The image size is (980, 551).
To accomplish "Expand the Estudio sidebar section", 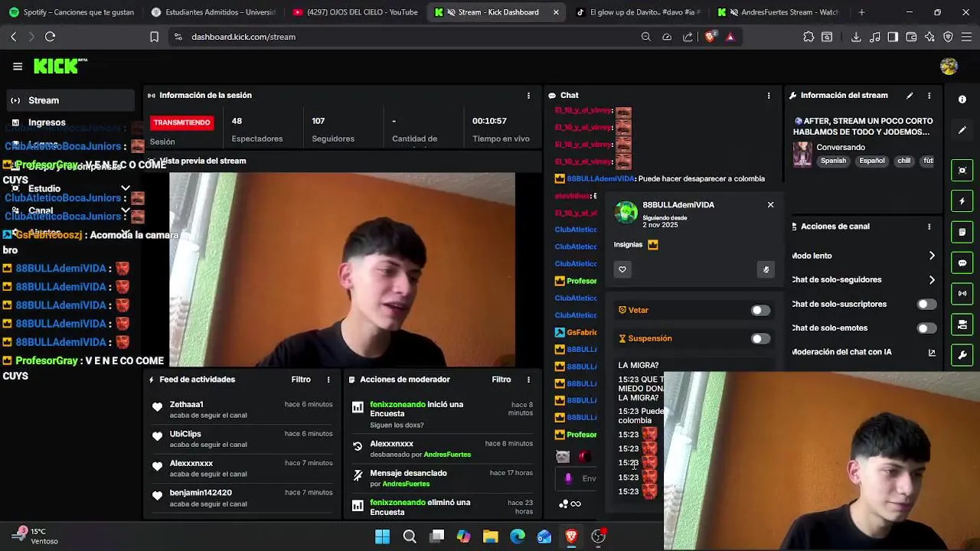I will click(126, 188).
